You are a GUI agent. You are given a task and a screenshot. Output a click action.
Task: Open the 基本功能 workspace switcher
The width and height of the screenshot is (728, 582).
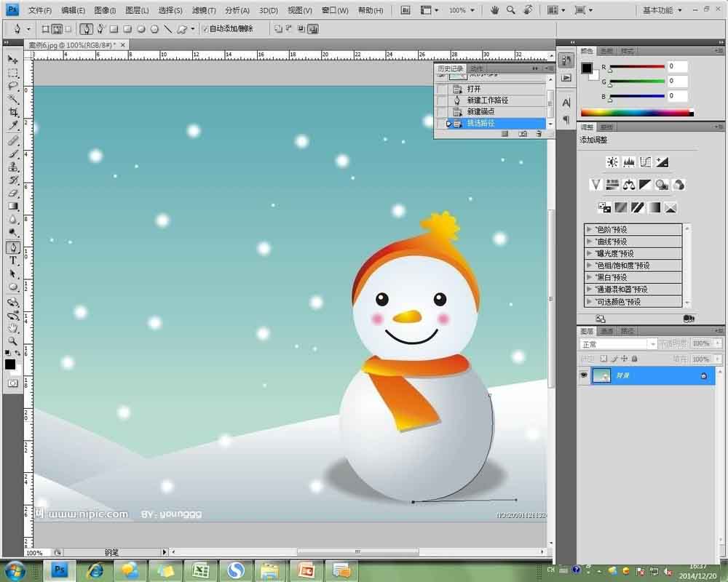663,10
